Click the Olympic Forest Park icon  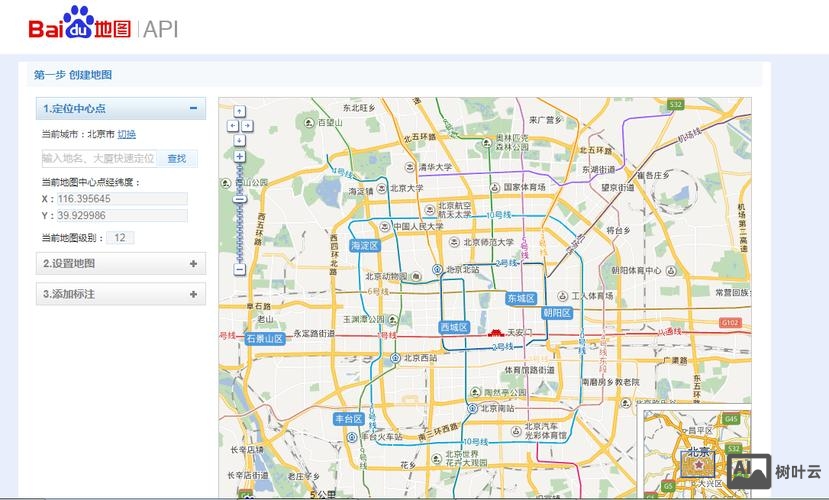[x=487, y=143]
